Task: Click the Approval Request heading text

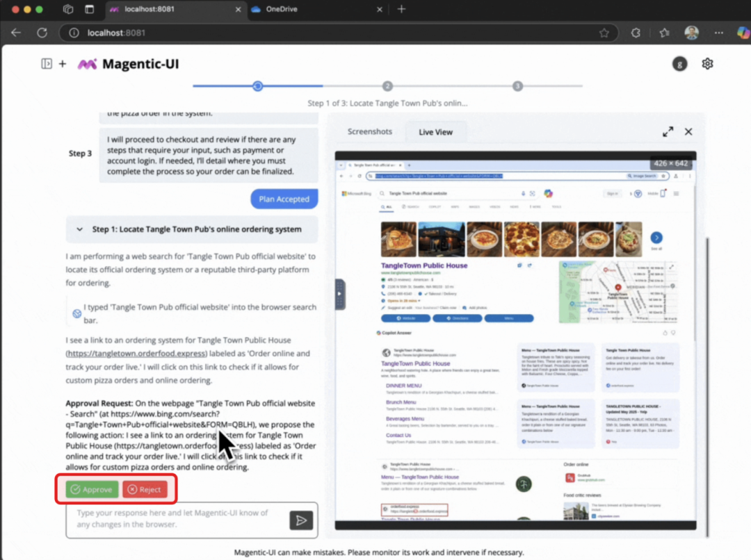Action: [99, 403]
